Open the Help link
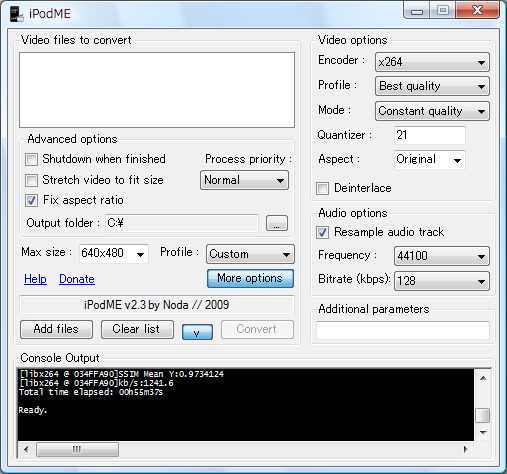The width and height of the screenshot is (507, 474). tap(35, 279)
